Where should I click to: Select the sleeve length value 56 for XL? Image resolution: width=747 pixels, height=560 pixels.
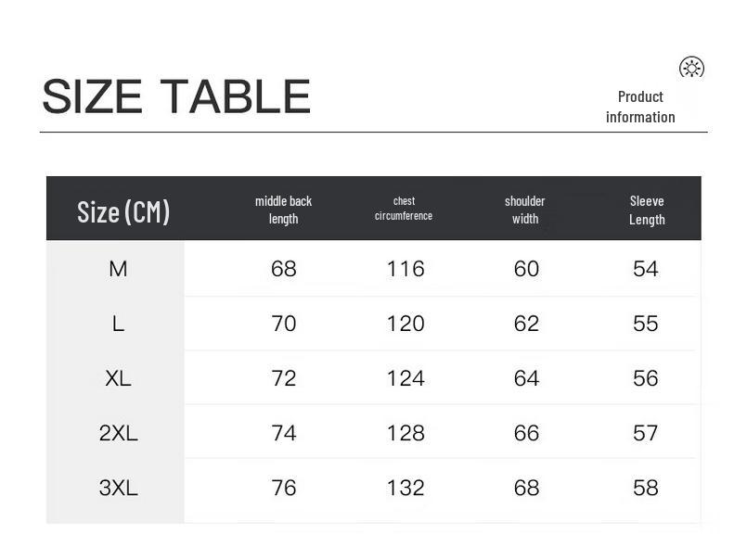pyautogui.click(x=645, y=378)
